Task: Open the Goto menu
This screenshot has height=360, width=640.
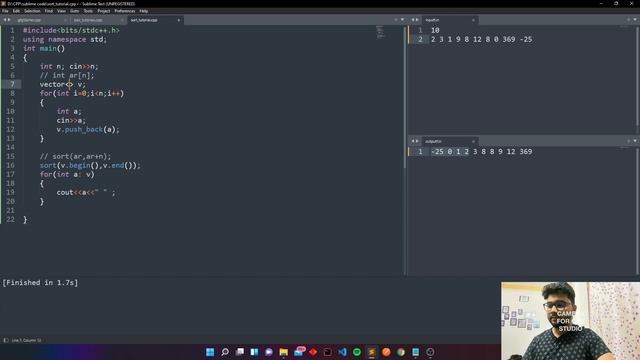Action: [x=74, y=11]
